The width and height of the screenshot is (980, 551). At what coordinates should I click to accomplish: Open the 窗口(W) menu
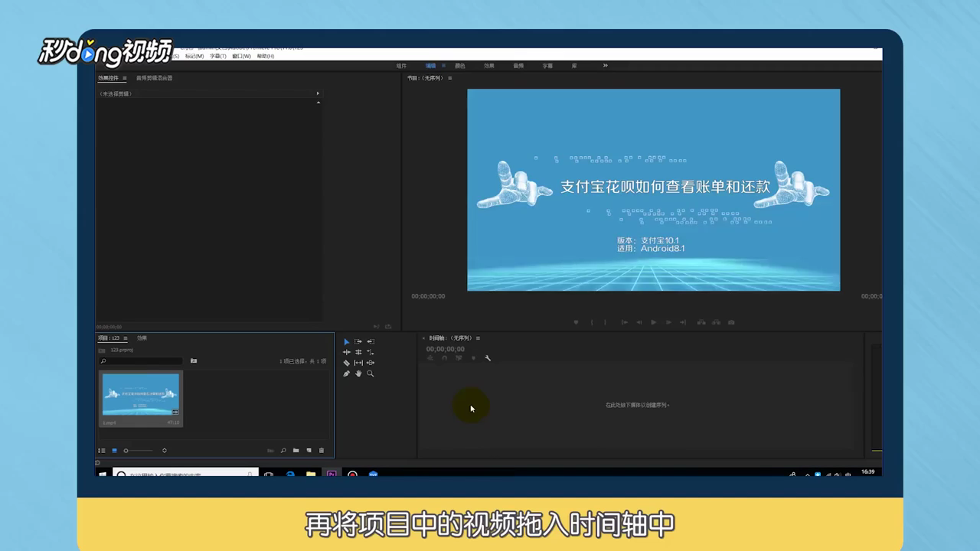pyautogui.click(x=241, y=56)
